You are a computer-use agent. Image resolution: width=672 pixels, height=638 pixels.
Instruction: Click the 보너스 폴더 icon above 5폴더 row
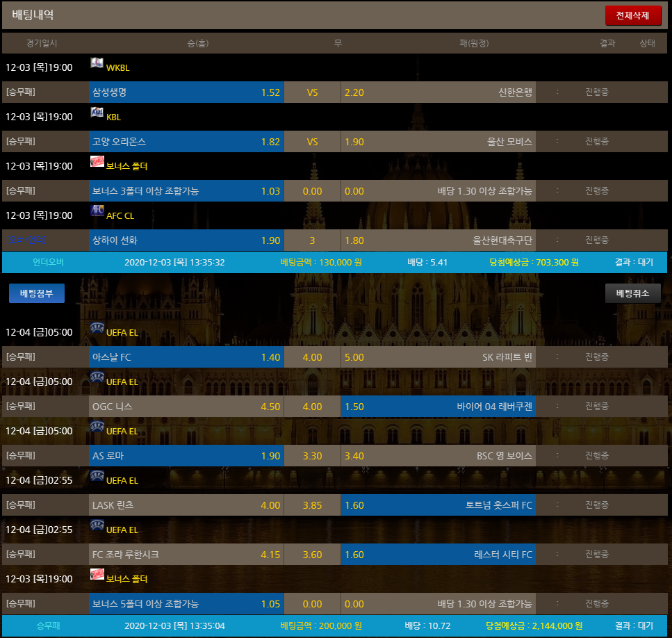(x=97, y=575)
